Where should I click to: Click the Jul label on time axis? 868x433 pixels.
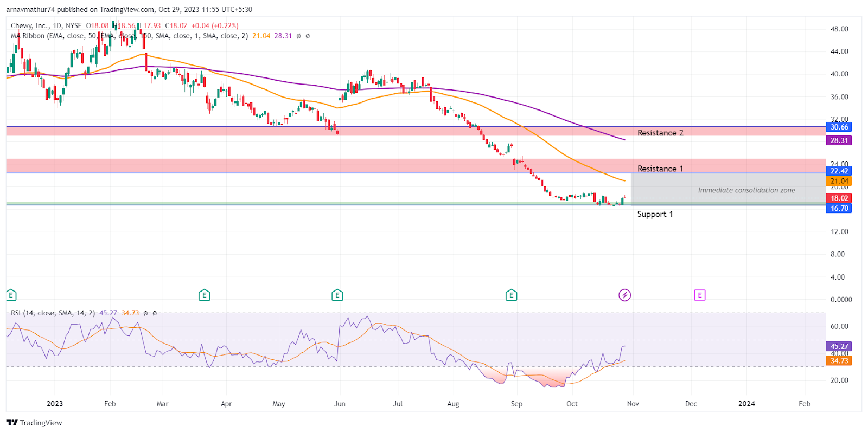coord(398,404)
